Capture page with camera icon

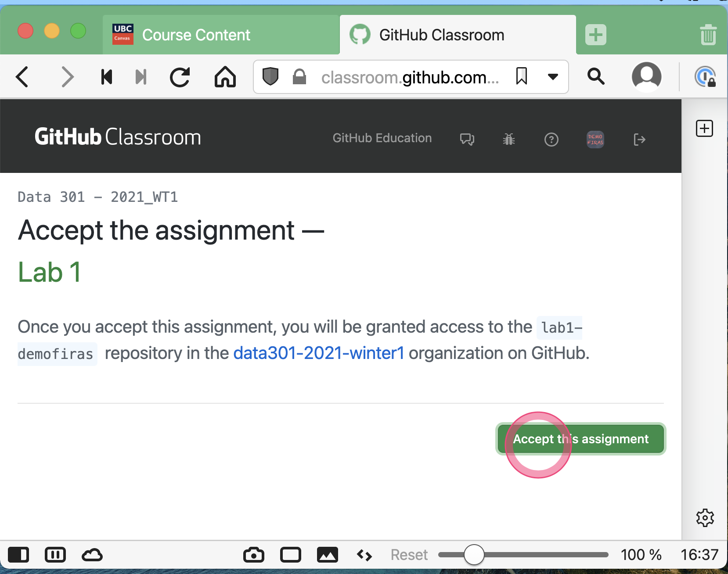pyautogui.click(x=254, y=555)
